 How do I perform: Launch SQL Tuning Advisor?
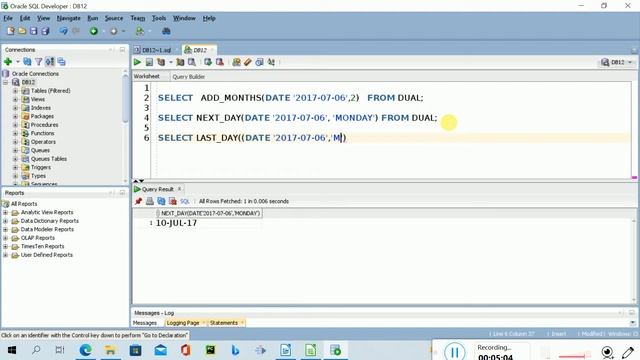pyautogui.click(x=191, y=62)
